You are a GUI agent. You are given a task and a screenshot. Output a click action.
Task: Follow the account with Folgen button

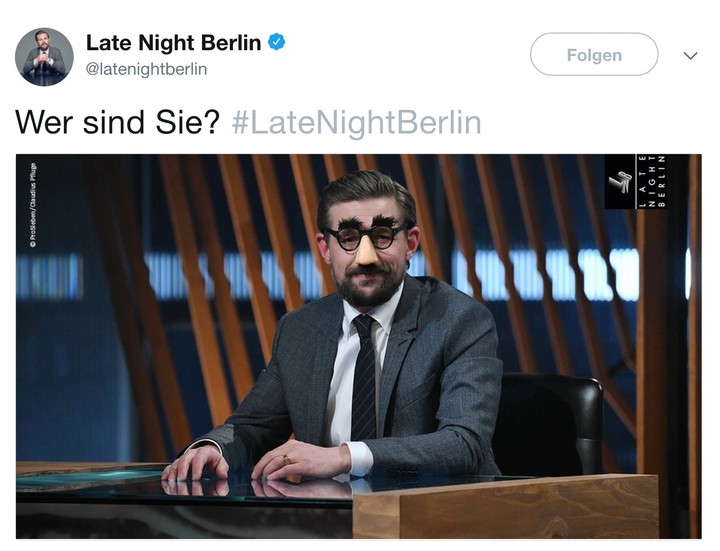pyautogui.click(x=594, y=55)
